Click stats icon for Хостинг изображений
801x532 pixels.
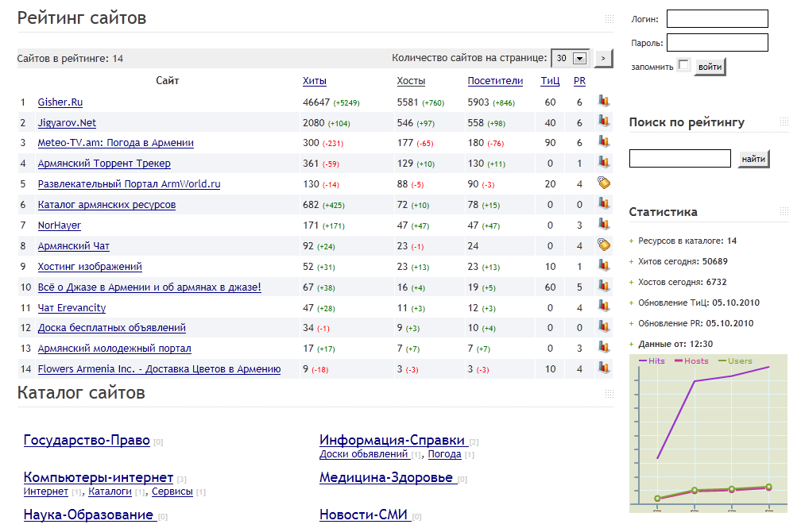(604, 266)
